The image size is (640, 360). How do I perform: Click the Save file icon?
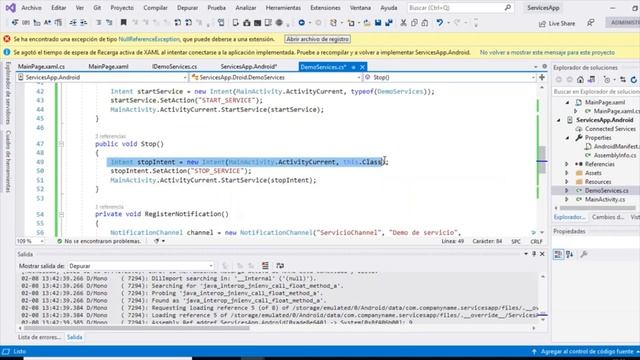point(378,23)
